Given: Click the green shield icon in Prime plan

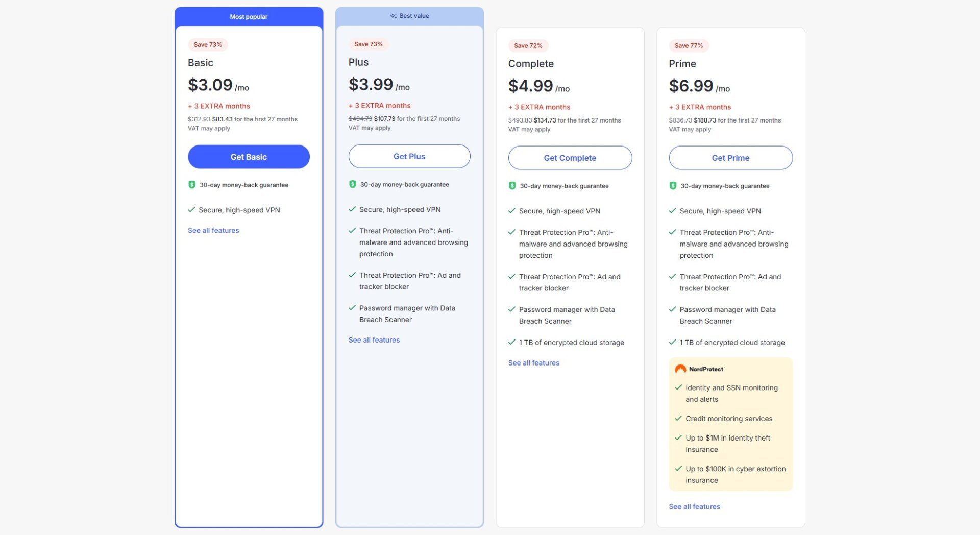Looking at the screenshot, I should 673,186.
